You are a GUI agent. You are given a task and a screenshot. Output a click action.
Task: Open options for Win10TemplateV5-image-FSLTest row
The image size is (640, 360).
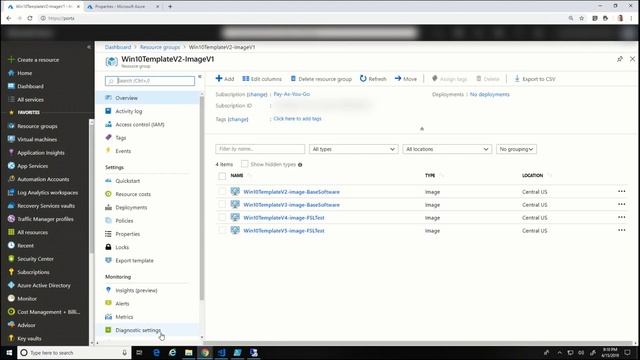coord(621,231)
